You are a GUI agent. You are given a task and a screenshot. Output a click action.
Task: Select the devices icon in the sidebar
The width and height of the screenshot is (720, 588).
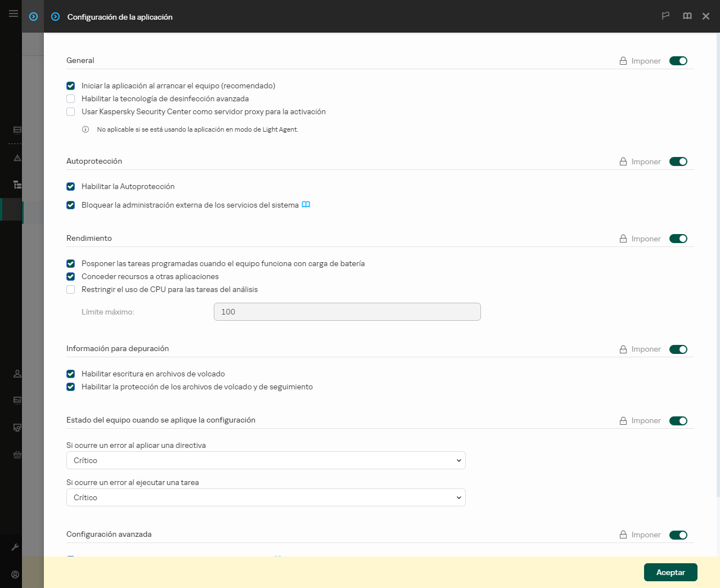(16, 129)
